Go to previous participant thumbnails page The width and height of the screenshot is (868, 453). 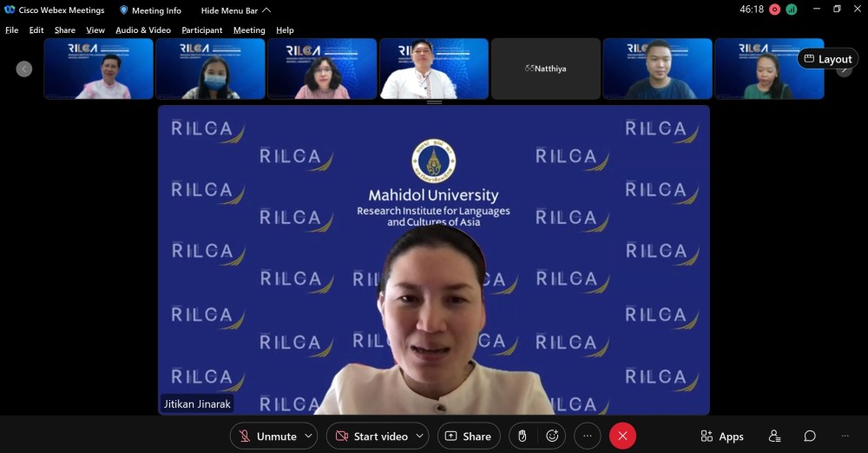click(23, 69)
